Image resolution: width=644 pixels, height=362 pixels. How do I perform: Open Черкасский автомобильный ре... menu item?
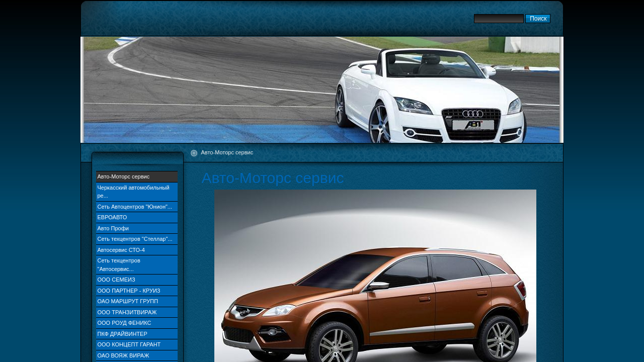(x=137, y=192)
